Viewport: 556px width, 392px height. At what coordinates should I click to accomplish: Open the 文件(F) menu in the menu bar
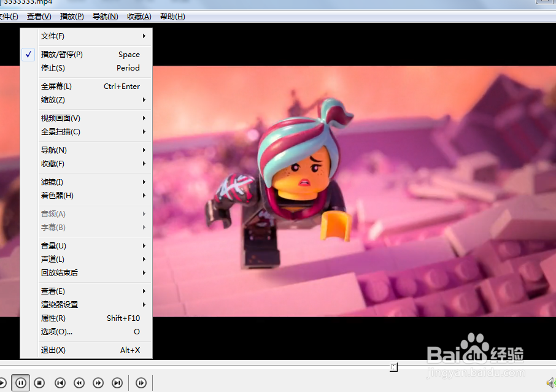(9, 17)
